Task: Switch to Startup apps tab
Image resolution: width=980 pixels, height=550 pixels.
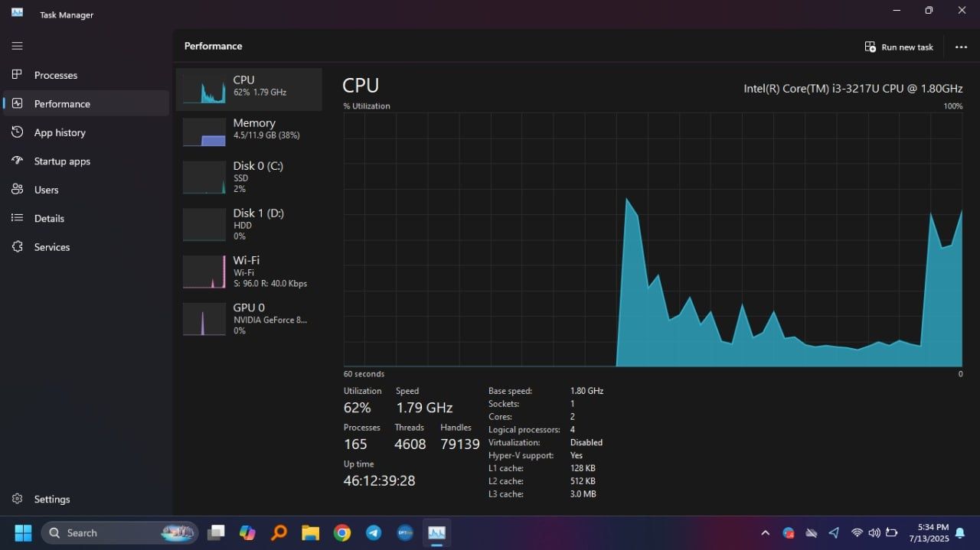Action: click(x=62, y=161)
